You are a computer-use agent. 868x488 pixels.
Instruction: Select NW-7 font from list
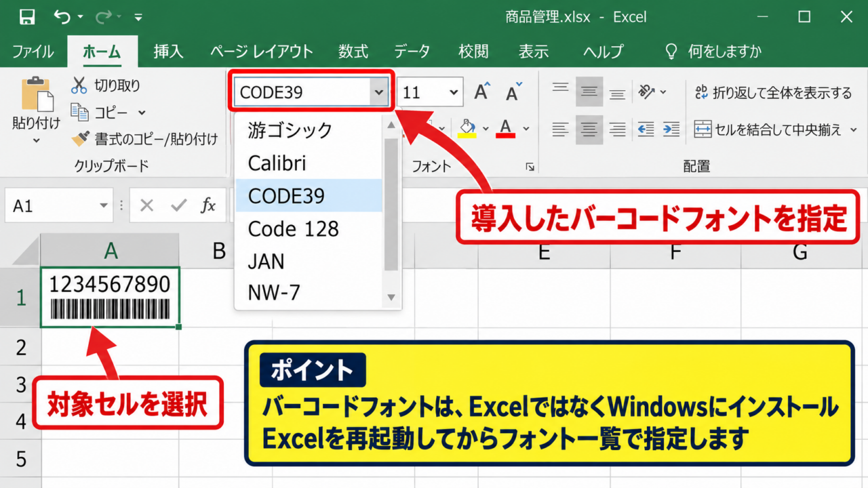pos(309,292)
